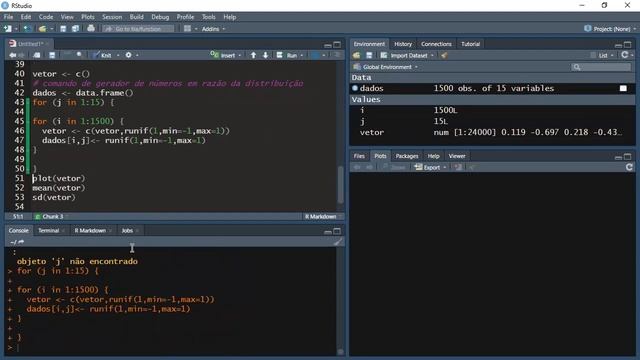The width and height of the screenshot is (640, 360).
Task: Open Global Environment dropdown
Action: 385,67
